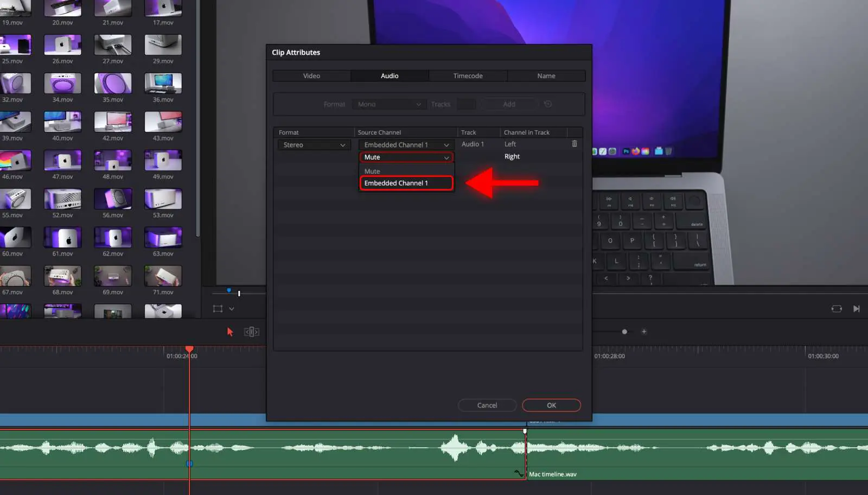Delete the Audio 1 channel with the trash icon
Viewport: 868px width, 495px height.
coord(575,144)
